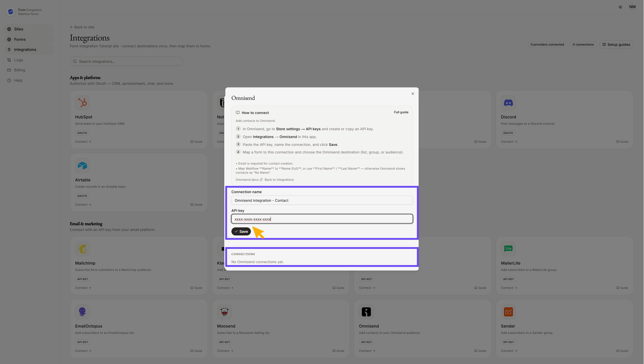This screenshot has height=364, width=644.
Task: Click 'No Omnisend connections yet.' text
Action: 258,262
